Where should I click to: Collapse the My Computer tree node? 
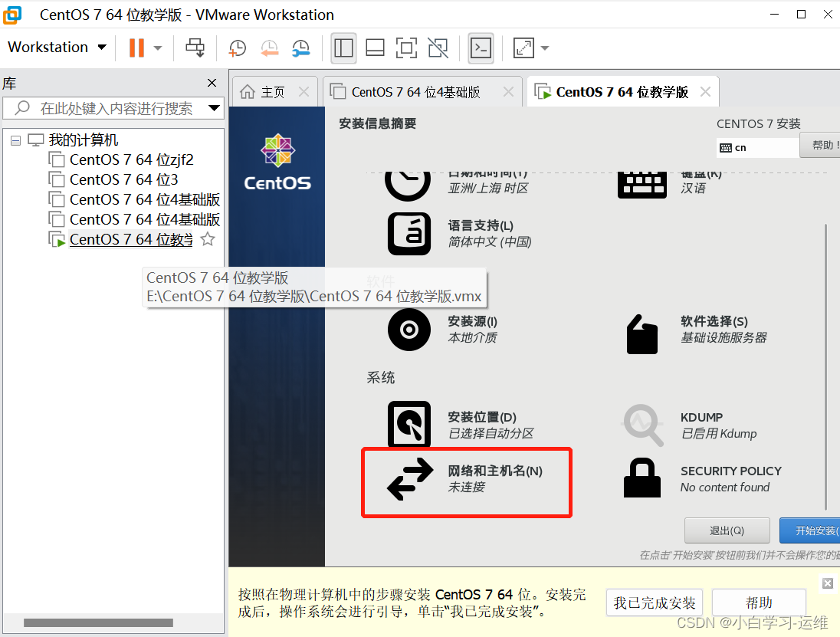tap(15, 140)
